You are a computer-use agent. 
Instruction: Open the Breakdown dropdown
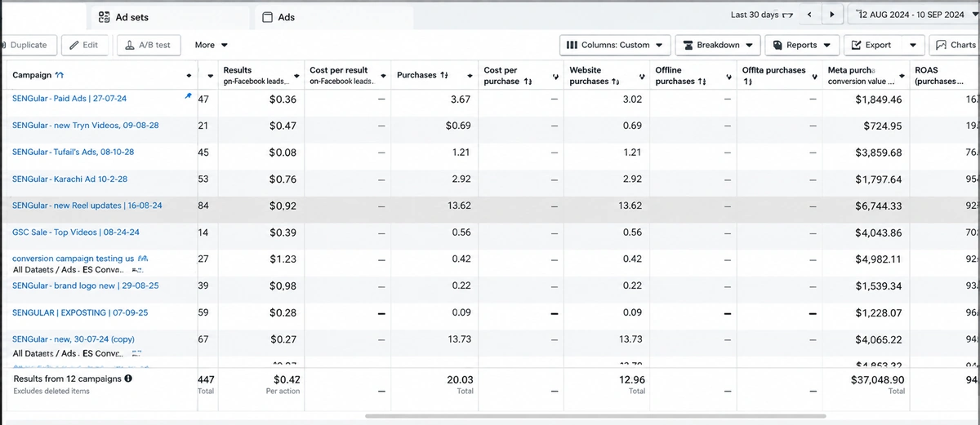[x=717, y=45]
